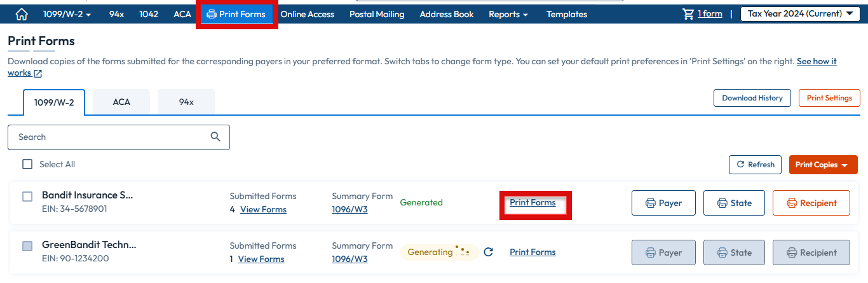
Task: Tick the GreenBandit Techn... row checkbox
Action: pos(27,245)
